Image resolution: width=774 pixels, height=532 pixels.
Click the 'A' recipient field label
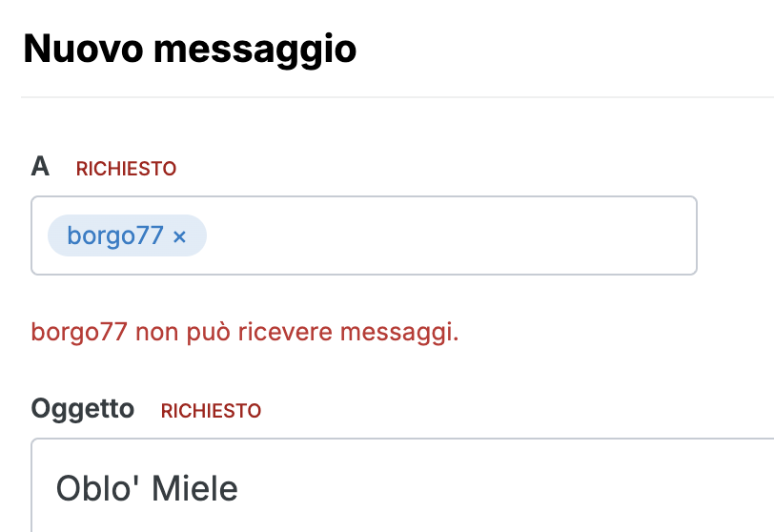coord(40,167)
